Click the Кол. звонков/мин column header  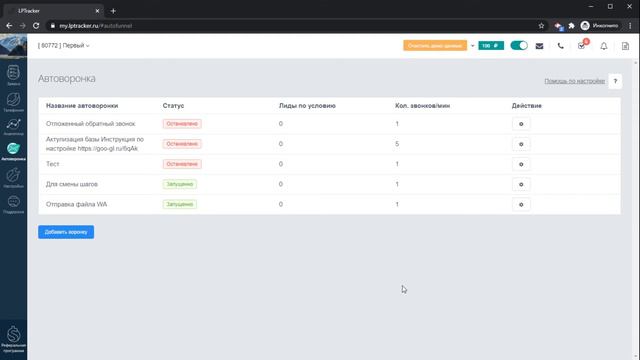(x=422, y=106)
